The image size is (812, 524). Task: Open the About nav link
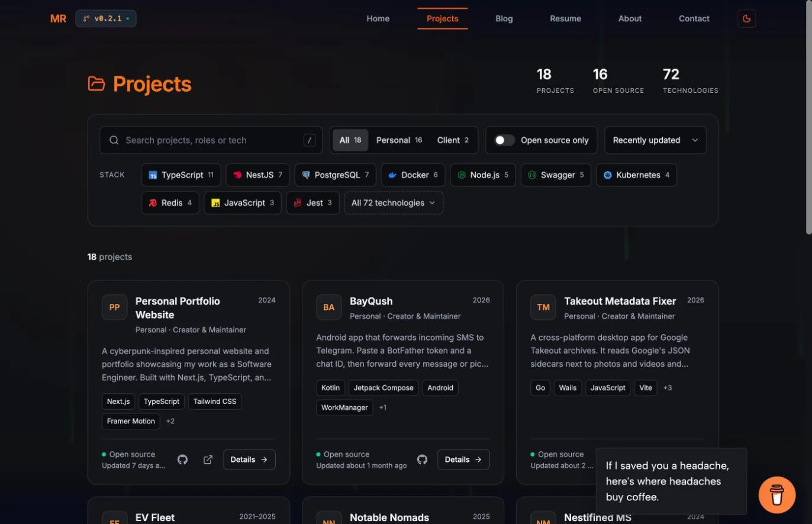tap(630, 18)
